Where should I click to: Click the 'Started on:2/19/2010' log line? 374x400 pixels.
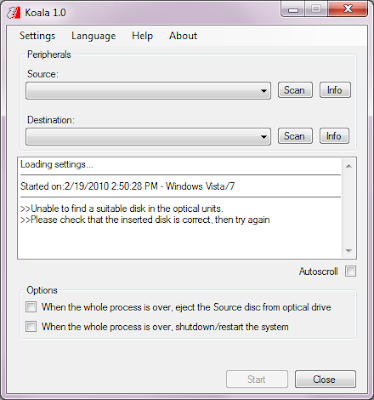pos(127,186)
